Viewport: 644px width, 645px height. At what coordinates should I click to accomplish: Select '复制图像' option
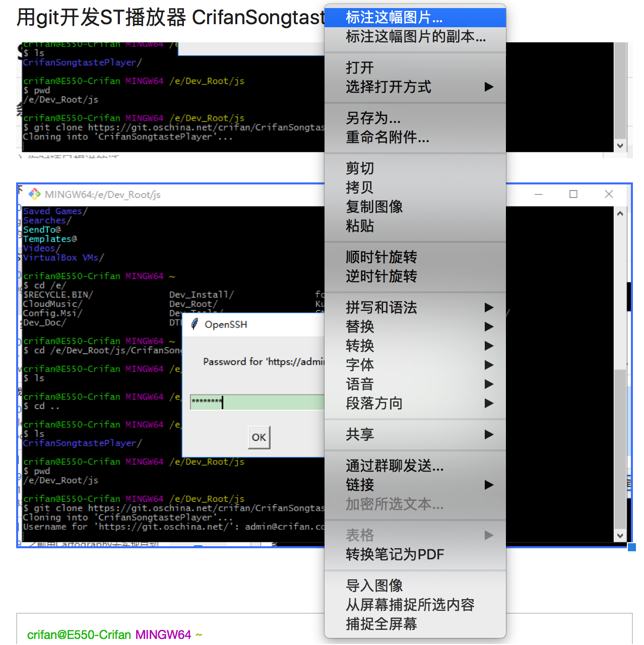click(x=415, y=207)
